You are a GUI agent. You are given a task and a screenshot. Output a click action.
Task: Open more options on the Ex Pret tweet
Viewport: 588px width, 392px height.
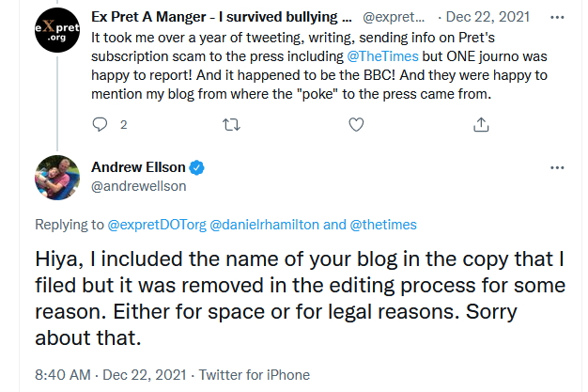pyautogui.click(x=557, y=18)
